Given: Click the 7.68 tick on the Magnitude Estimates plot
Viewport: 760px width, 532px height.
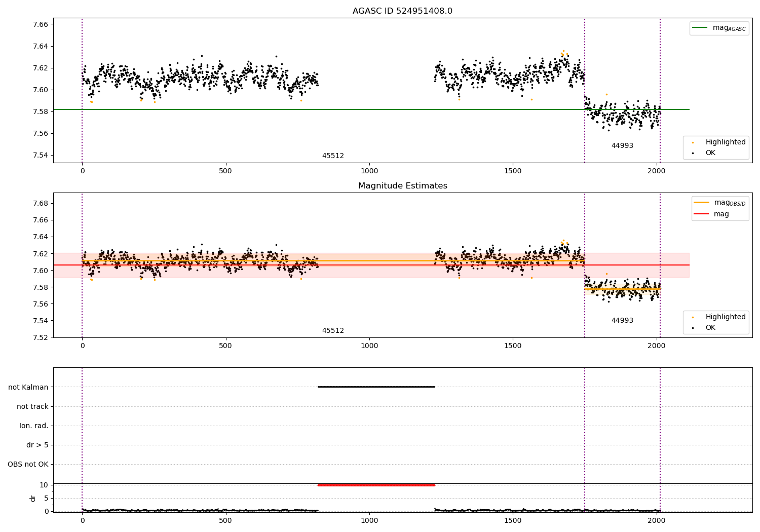Looking at the screenshot, I should coord(41,204).
